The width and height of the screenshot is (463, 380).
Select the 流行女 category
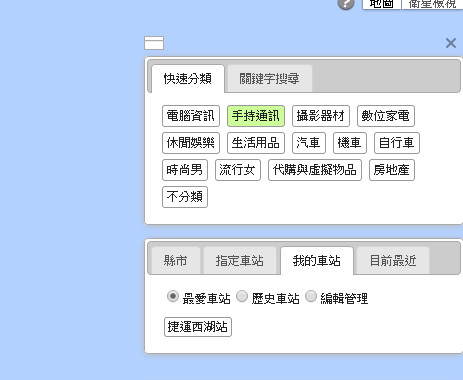(x=238, y=170)
